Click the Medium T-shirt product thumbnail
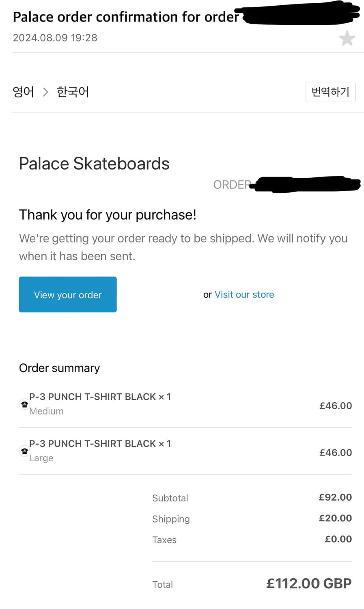364x609 pixels. [x=24, y=404]
